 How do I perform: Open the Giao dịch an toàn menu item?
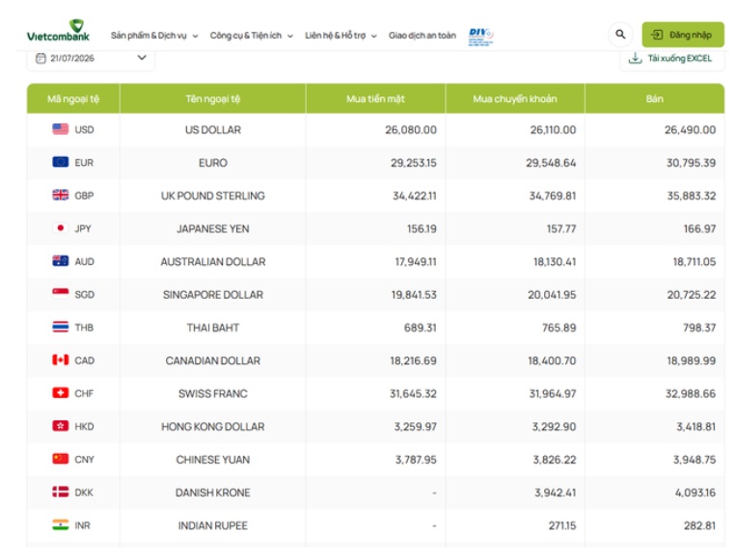click(x=422, y=36)
